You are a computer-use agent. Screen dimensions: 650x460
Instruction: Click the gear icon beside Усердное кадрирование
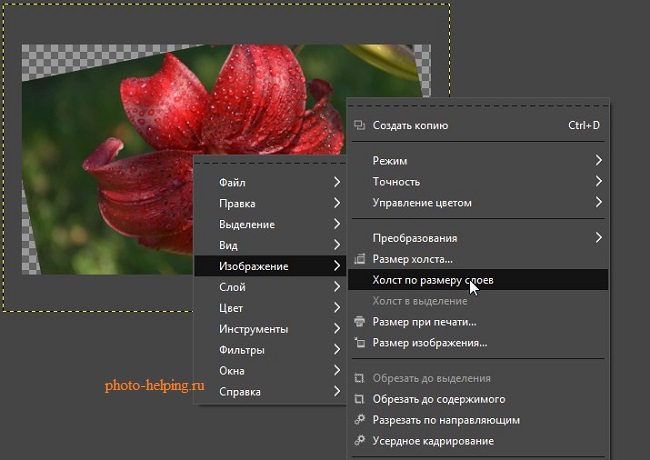[x=359, y=441]
